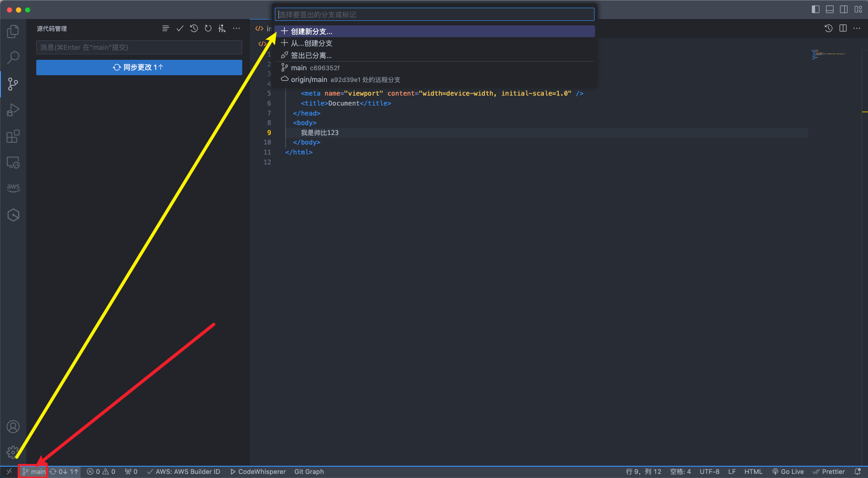Open the Accounts menu icon

[x=13, y=426]
